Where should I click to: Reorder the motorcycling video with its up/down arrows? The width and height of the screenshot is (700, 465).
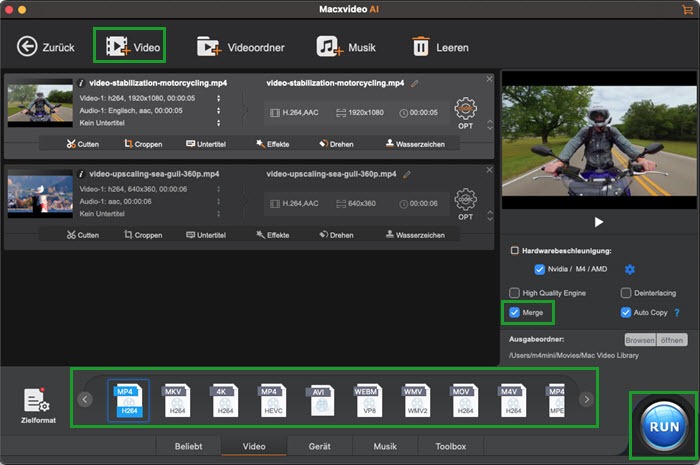490,125
